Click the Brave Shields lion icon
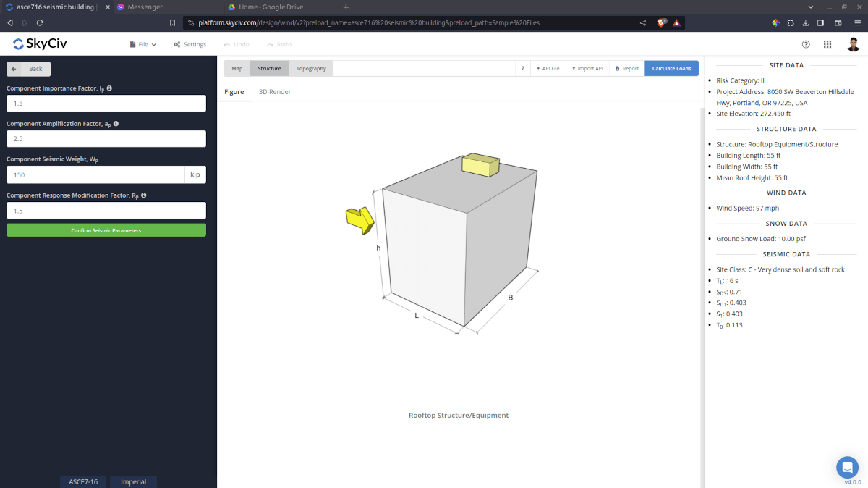The image size is (868, 488). [x=662, y=22]
